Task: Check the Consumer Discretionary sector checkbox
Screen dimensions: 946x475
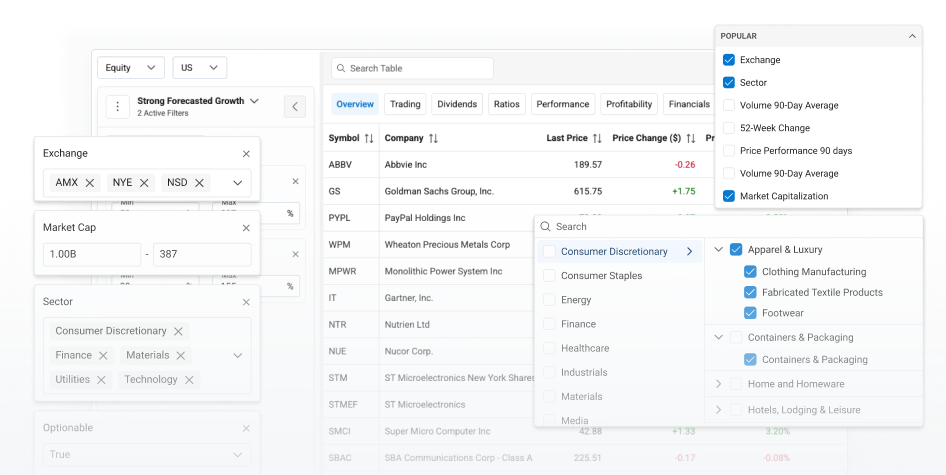Action: pyautogui.click(x=549, y=252)
